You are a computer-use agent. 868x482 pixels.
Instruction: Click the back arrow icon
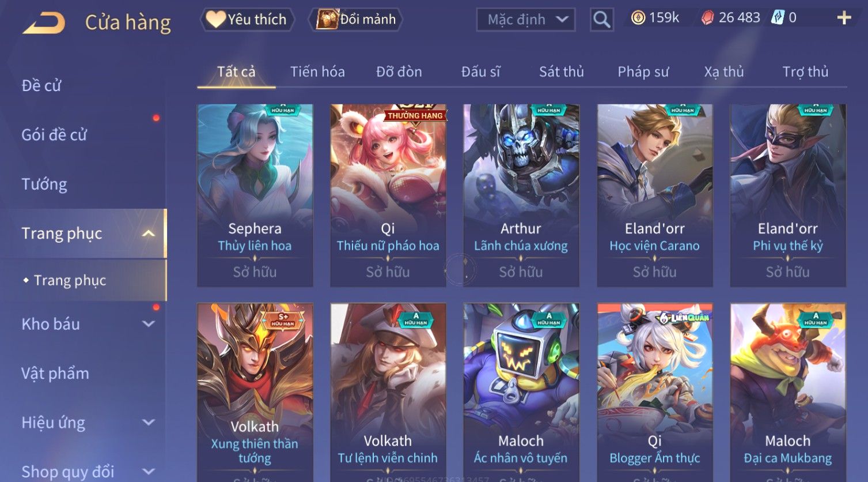44,23
